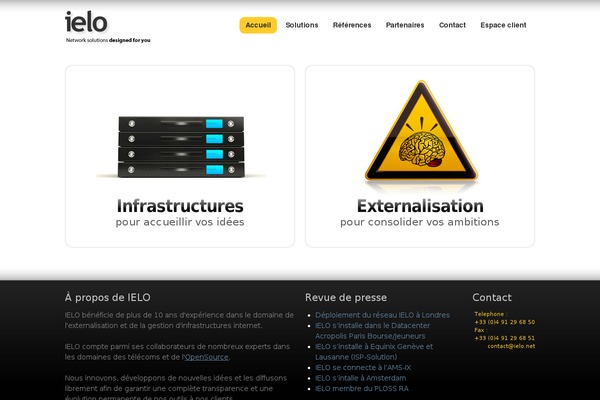Open "IELO membre du PLOSS RA" link
Viewport: 600px width, 400px height.
362,389
